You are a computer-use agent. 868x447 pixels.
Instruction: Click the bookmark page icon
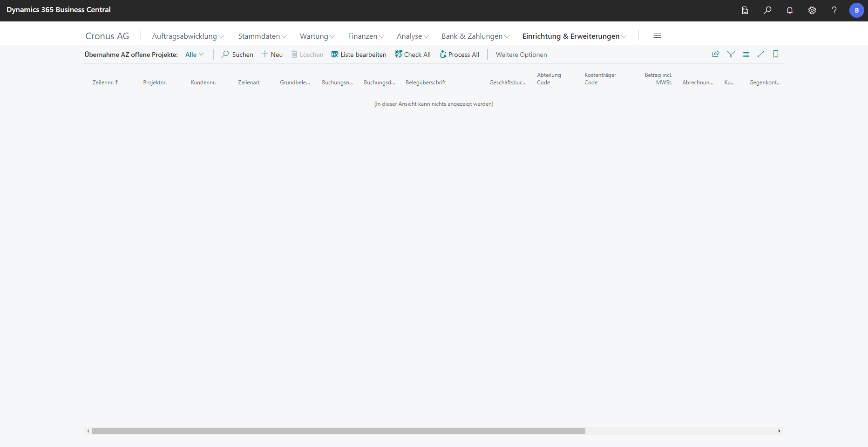coord(776,55)
